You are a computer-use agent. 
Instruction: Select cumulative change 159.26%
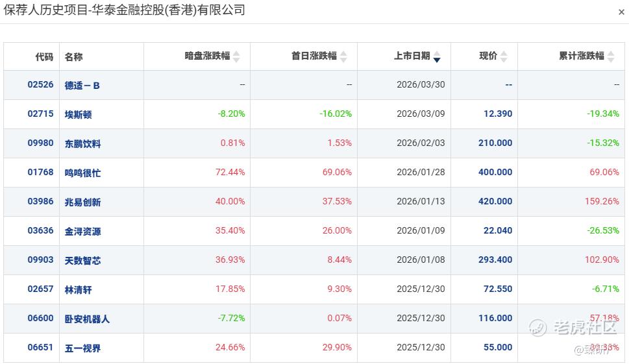(x=602, y=202)
